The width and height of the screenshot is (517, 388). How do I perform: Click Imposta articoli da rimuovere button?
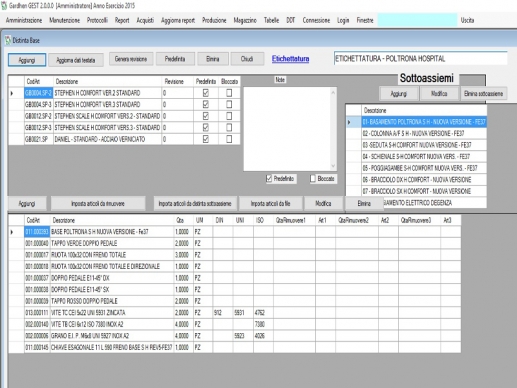point(98,204)
